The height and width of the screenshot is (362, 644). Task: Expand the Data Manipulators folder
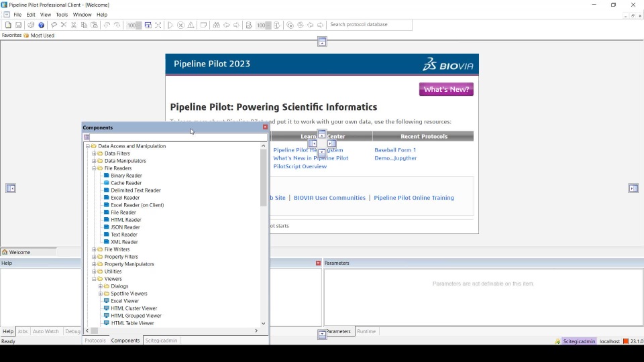94,161
